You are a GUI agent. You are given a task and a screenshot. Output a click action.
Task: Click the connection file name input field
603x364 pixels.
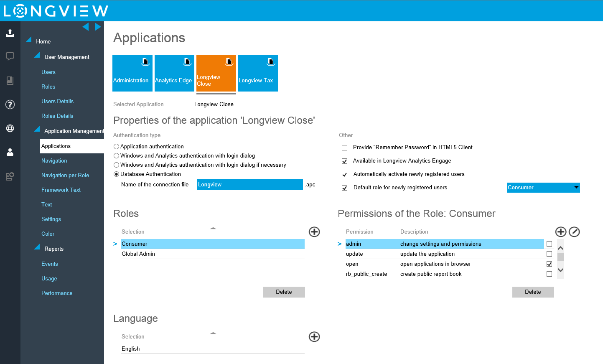click(249, 184)
